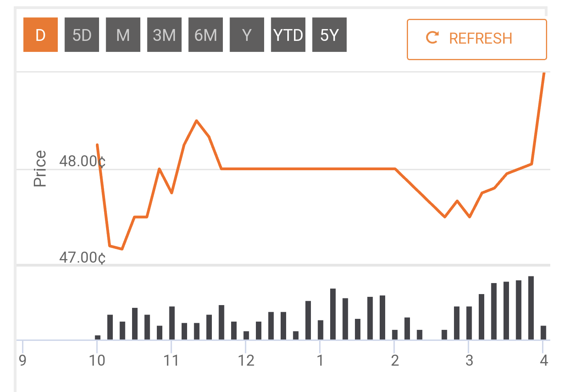Click the refresh circular arrow icon
This screenshot has height=392, width=566.
(432, 38)
